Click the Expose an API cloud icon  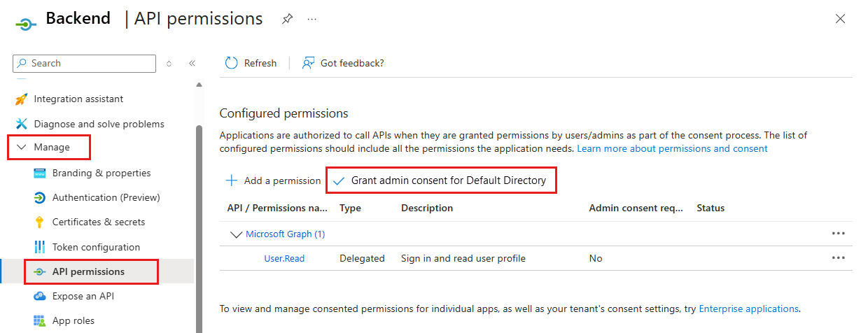click(x=40, y=296)
